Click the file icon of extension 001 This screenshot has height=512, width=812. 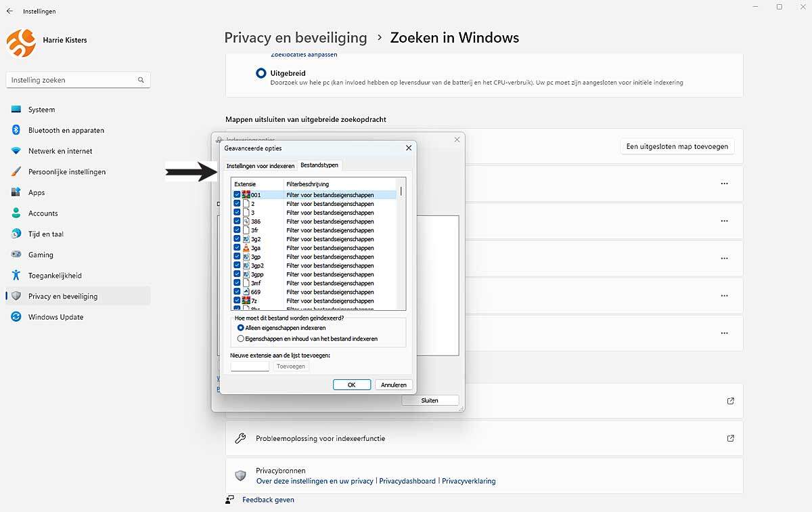(246, 195)
